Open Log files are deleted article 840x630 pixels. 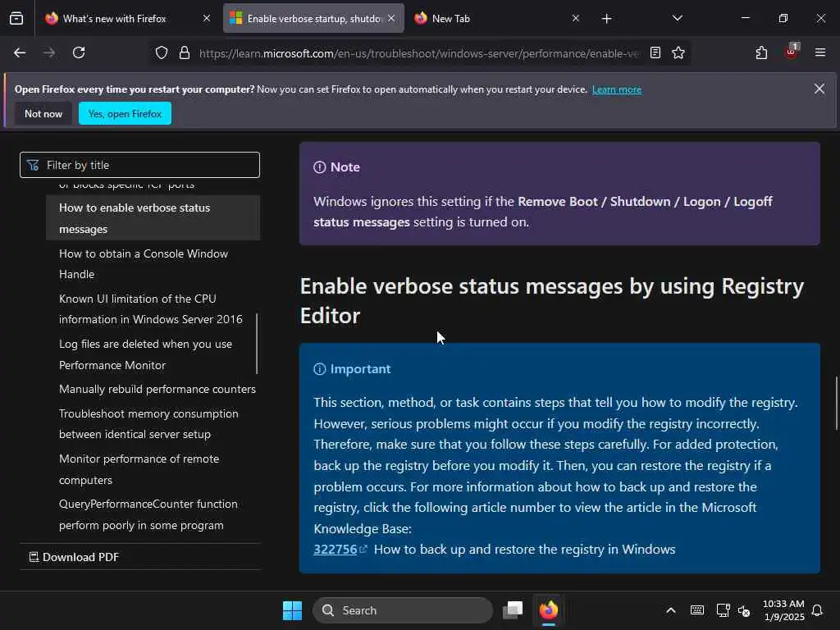pos(145,354)
